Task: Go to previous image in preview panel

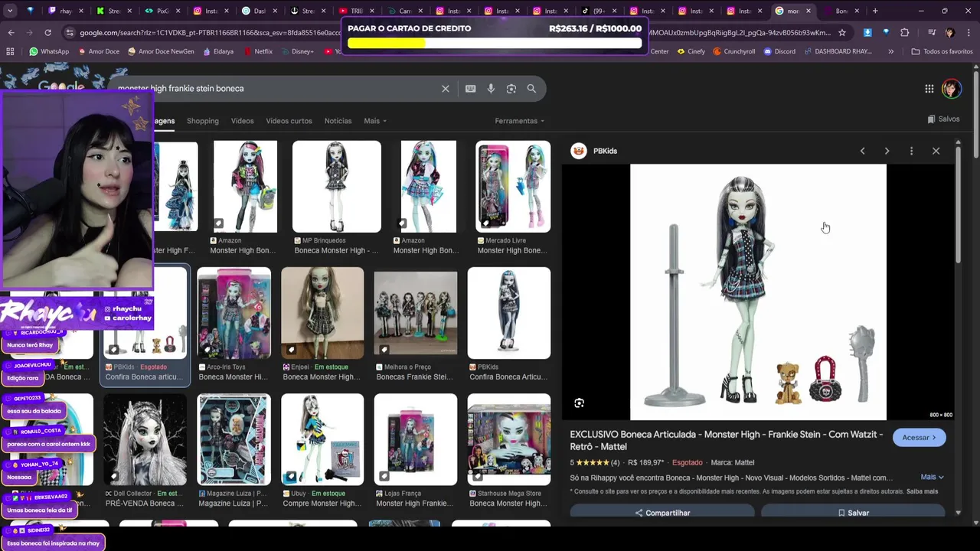Action: coord(862,151)
